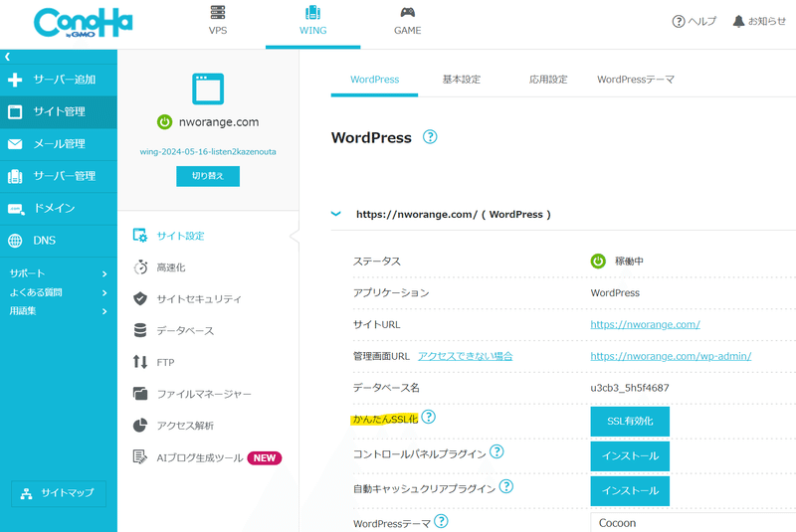This screenshot has height=532, width=796.
Task: Click the サーバー追加 label
Action: click(x=65, y=80)
